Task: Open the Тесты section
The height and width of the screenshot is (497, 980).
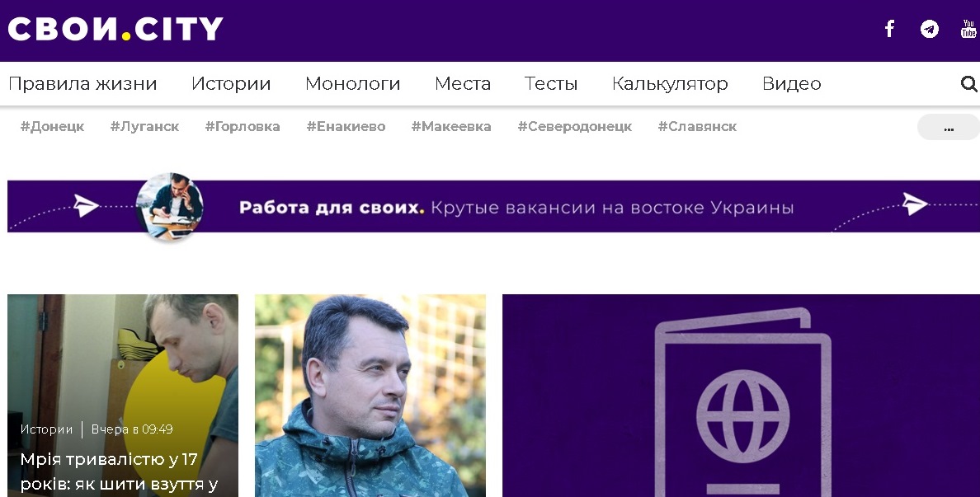Action: coord(550,84)
